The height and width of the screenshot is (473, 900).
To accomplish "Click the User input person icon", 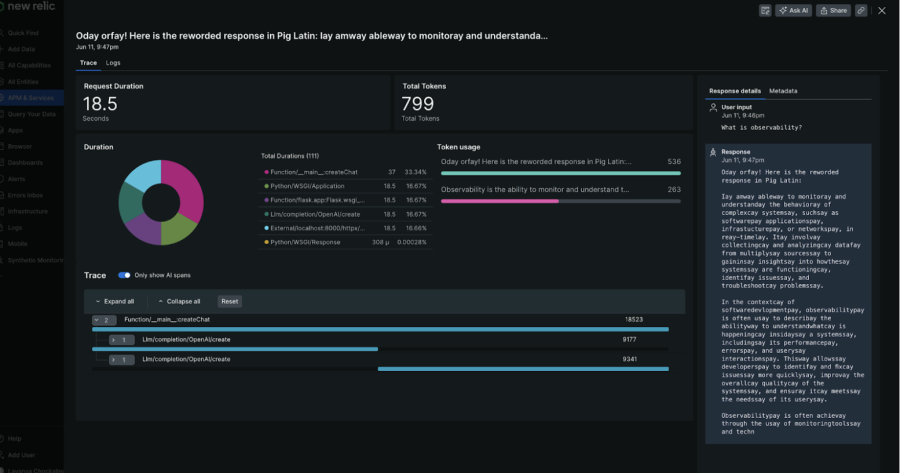I will (712, 106).
